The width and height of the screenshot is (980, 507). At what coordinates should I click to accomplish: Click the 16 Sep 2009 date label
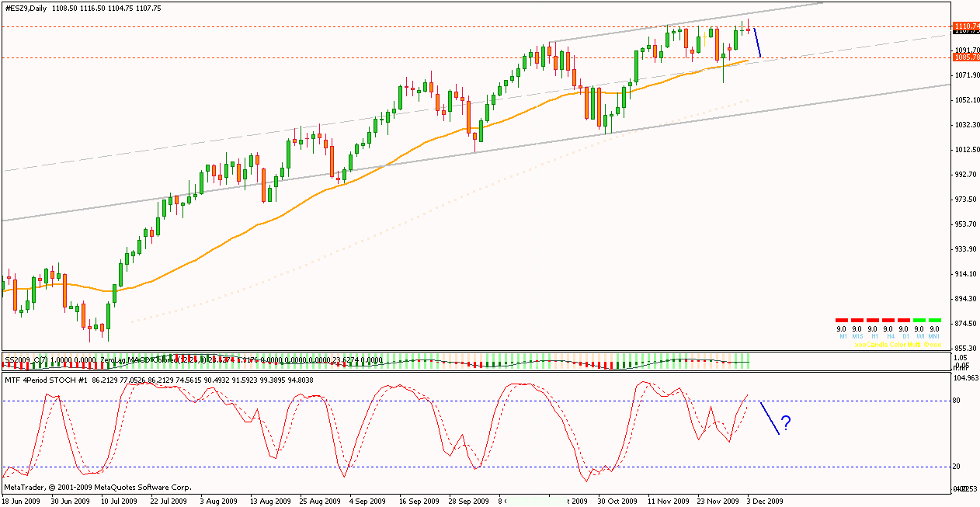tap(419, 502)
